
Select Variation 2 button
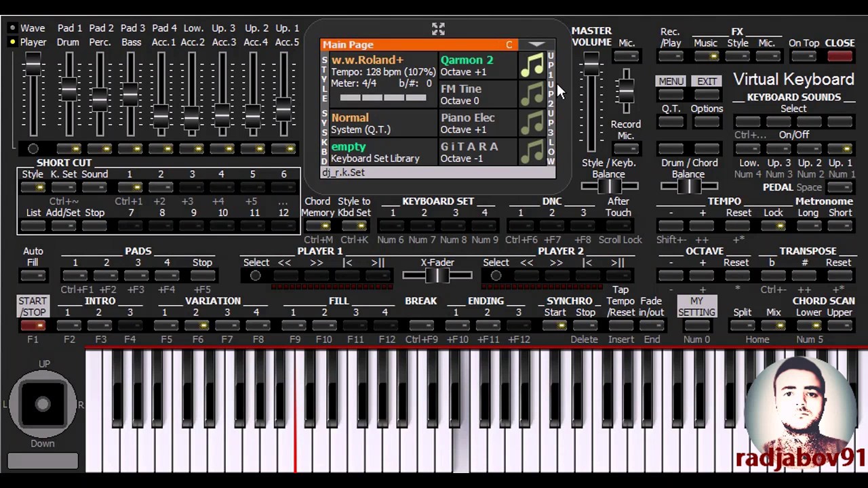196,326
